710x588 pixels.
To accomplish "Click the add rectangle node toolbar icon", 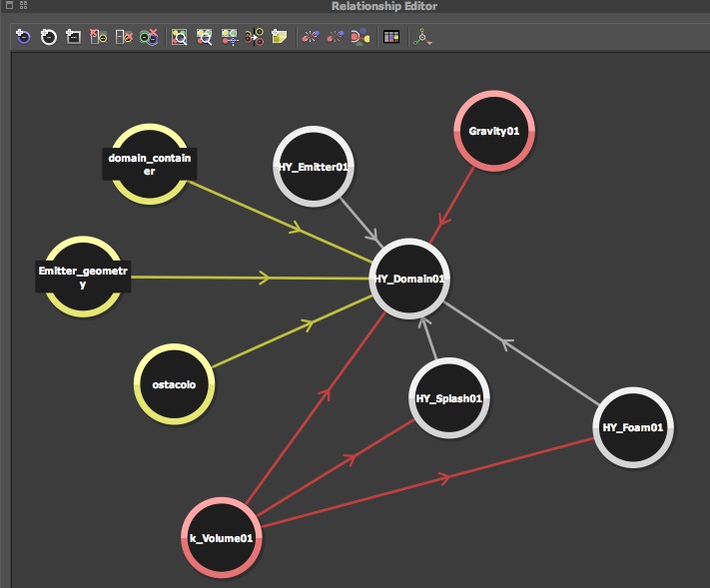I will (x=73, y=37).
